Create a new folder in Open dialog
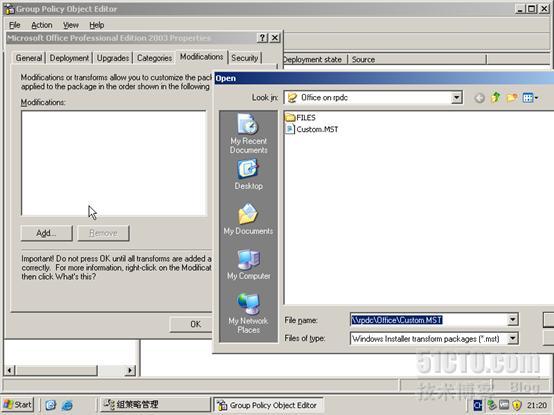The image size is (554, 415). click(512, 97)
